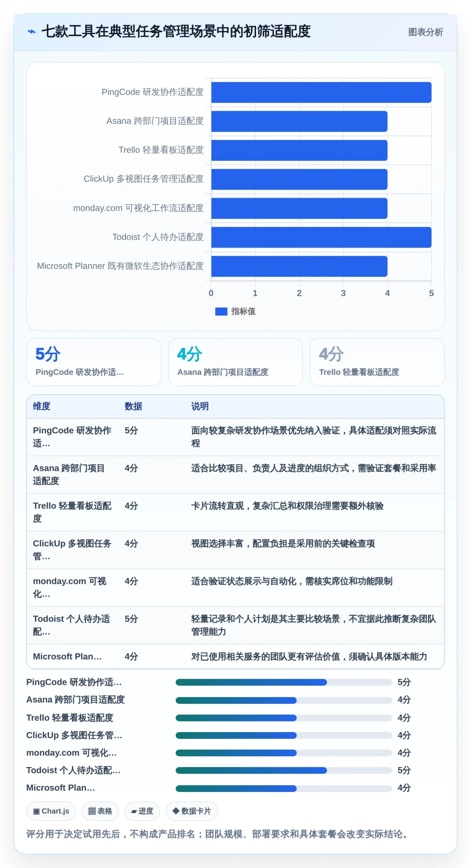The image size is (471, 868).
Task: Click the ClickUp 多视图任务 table cell
Action: pos(72,550)
